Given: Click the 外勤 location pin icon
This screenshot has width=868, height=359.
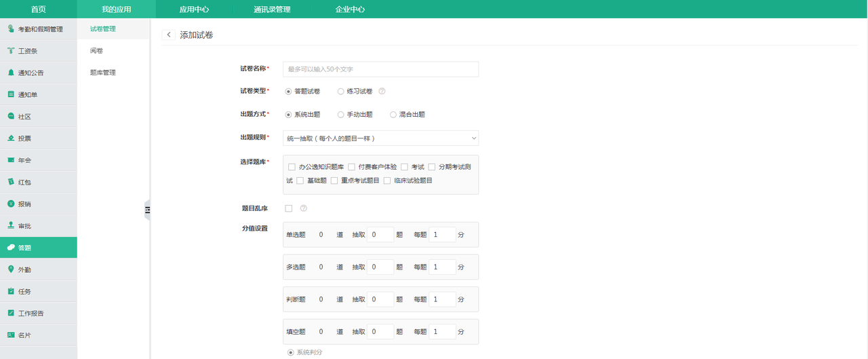Looking at the screenshot, I should click(11, 269).
